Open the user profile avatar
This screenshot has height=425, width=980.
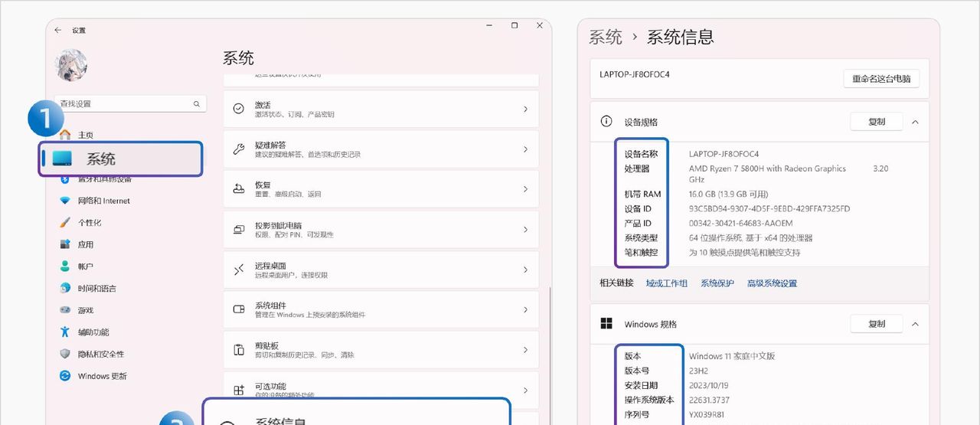pyautogui.click(x=71, y=65)
